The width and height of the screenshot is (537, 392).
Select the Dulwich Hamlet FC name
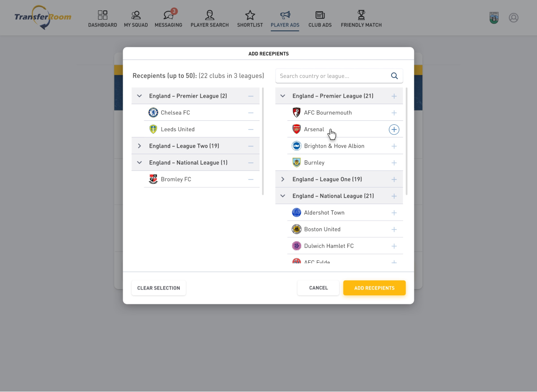[329, 246]
